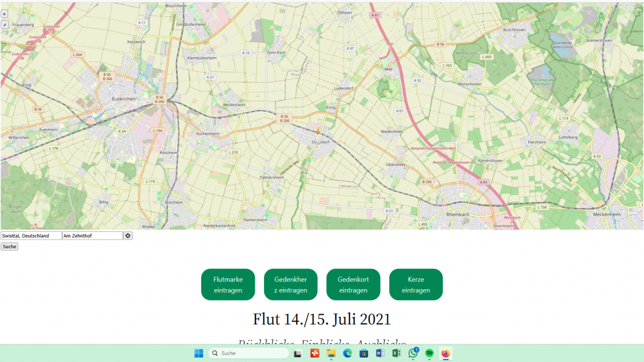Click the 'Gedenkherz eintragen' button

tap(291, 285)
